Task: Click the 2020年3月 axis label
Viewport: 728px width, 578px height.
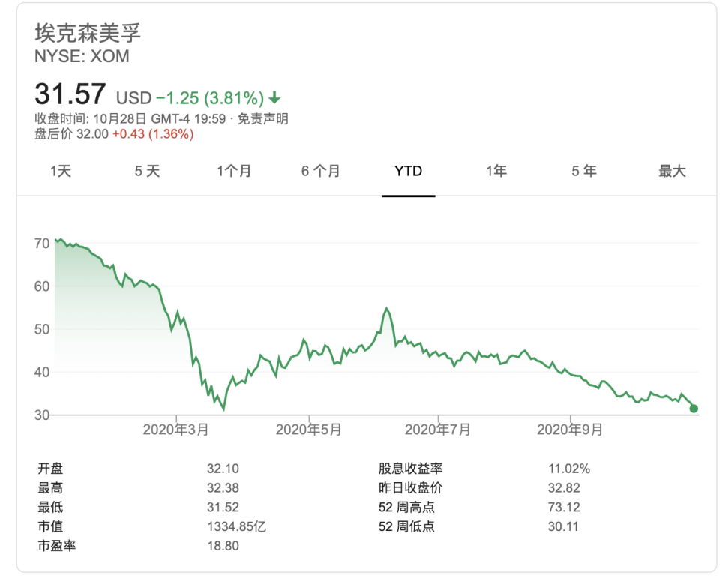Action: (176, 430)
